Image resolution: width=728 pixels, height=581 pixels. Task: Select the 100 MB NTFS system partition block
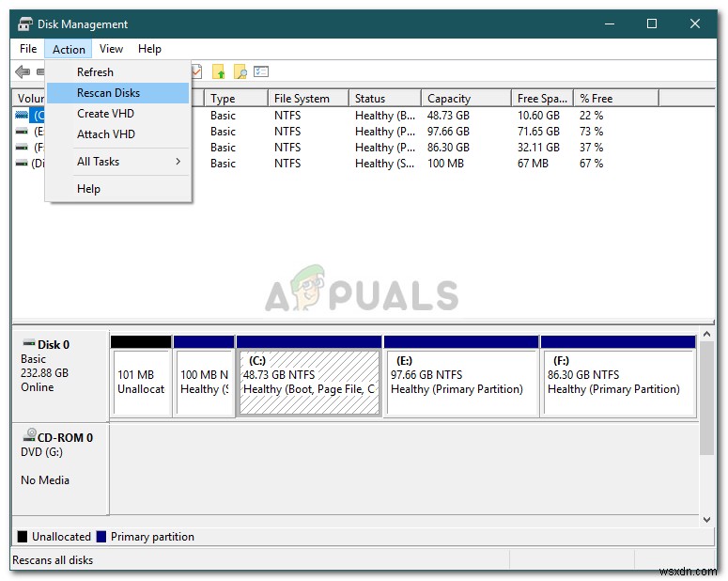pos(204,375)
